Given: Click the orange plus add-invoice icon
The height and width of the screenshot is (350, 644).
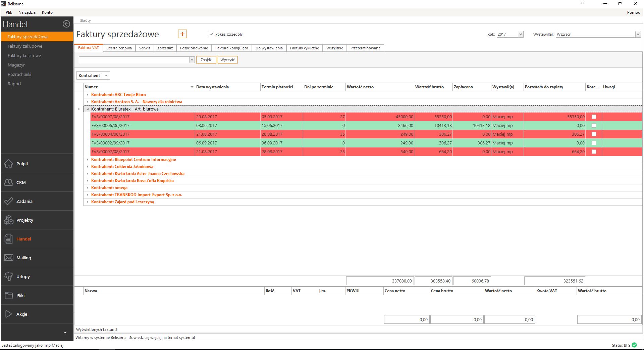Looking at the screenshot, I should click(x=182, y=34).
